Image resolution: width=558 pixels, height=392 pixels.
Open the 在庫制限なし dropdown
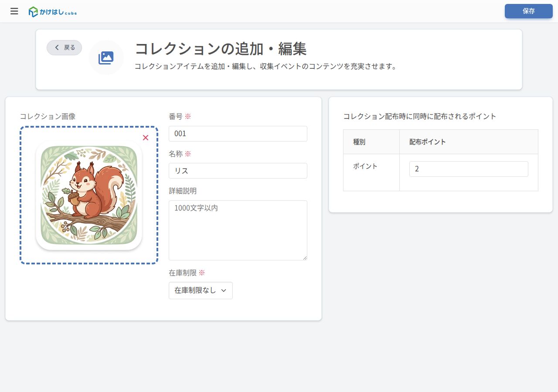pos(201,291)
